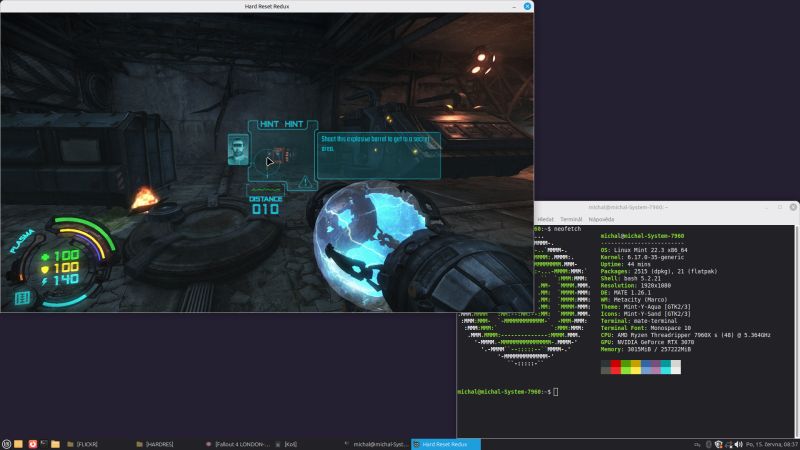This screenshot has width=800, height=450.
Task: Open the Linux Mint start menu
Action: 6,444
